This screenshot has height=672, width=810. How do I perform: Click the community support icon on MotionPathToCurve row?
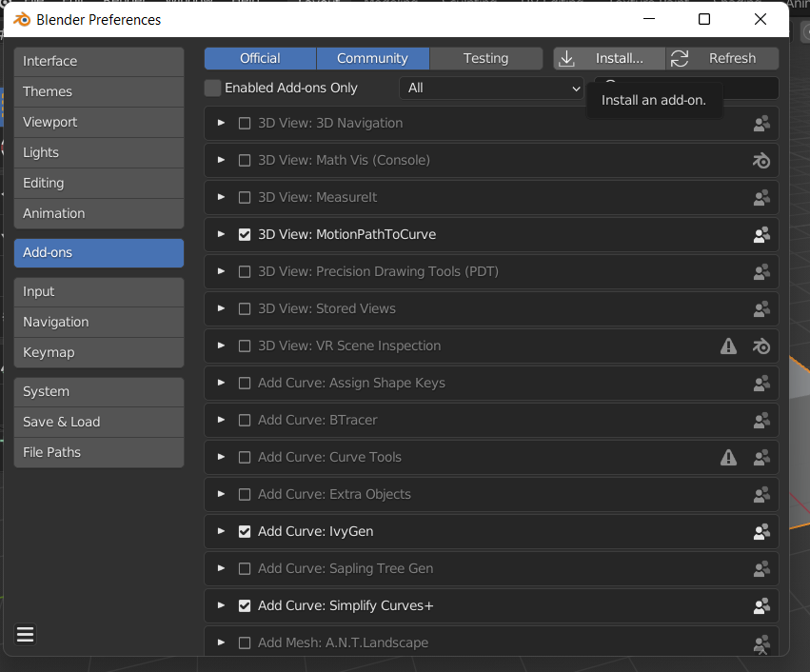[x=761, y=234]
